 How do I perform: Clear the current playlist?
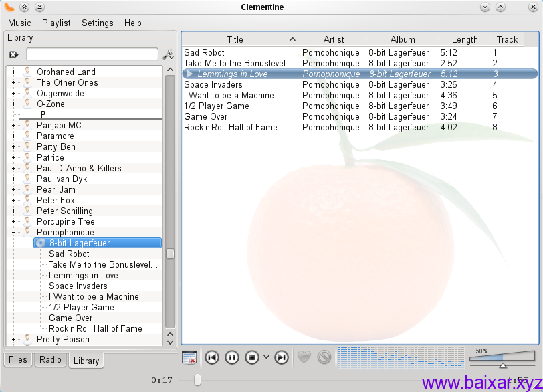pyautogui.click(x=189, y=357)
